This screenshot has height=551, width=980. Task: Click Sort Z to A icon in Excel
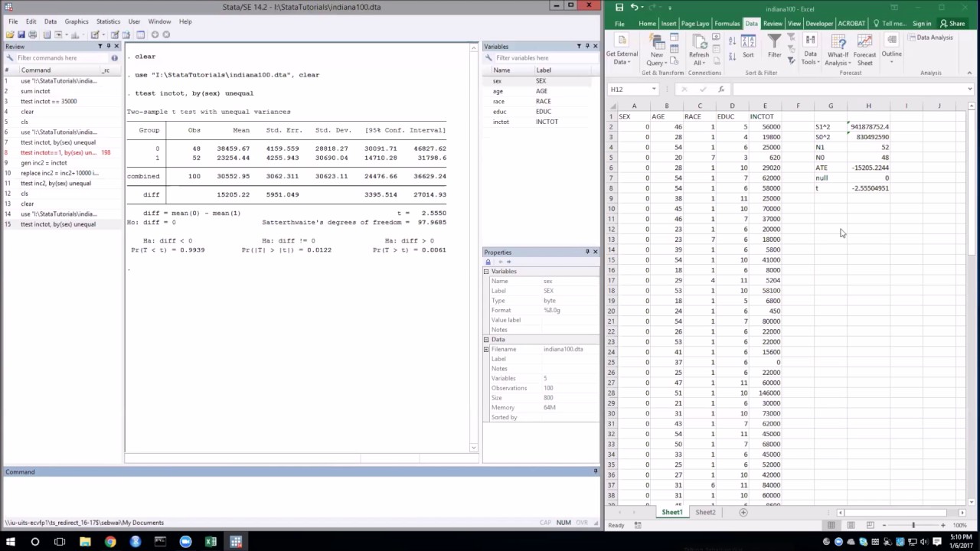(732, 55)
